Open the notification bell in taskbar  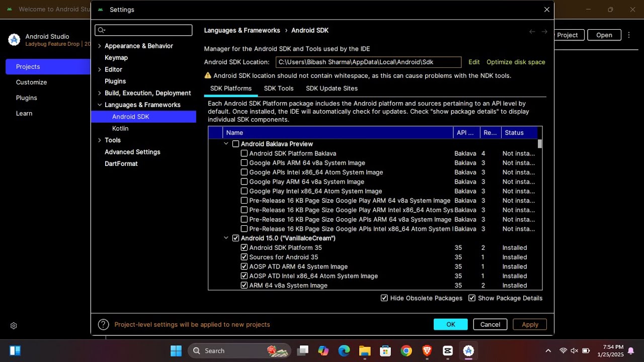tap(631, 351)
